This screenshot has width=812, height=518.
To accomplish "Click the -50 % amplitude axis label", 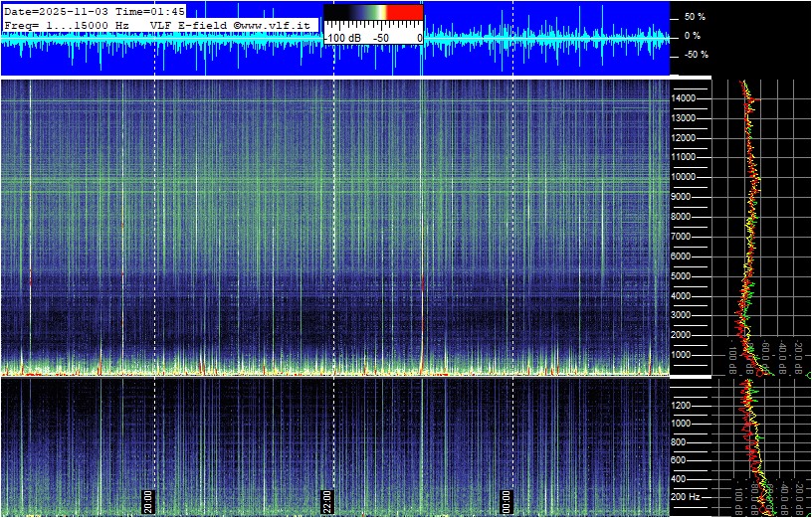I will click(x=694, y=55).
